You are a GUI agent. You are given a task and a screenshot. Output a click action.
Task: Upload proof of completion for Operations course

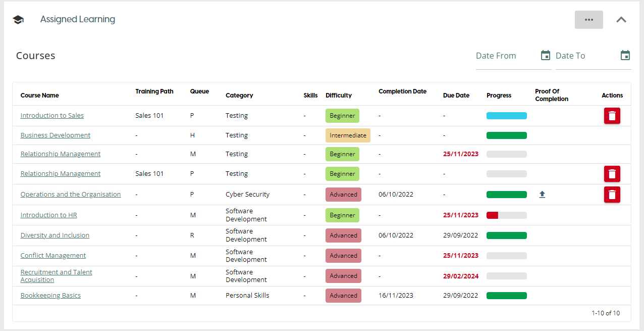(542, 195)
